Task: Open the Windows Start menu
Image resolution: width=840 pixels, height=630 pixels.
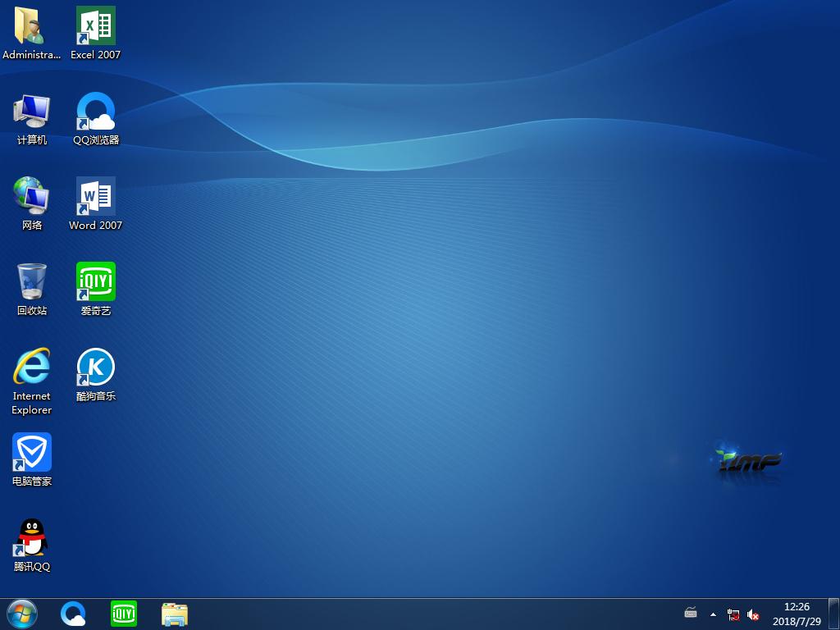Action: [x=22, y=614]
